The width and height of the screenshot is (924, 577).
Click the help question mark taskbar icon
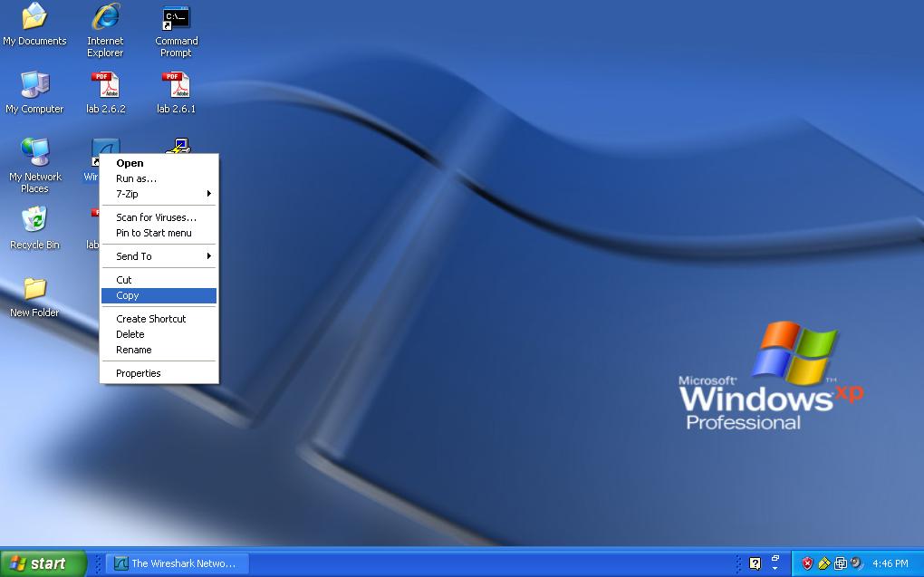755,563
